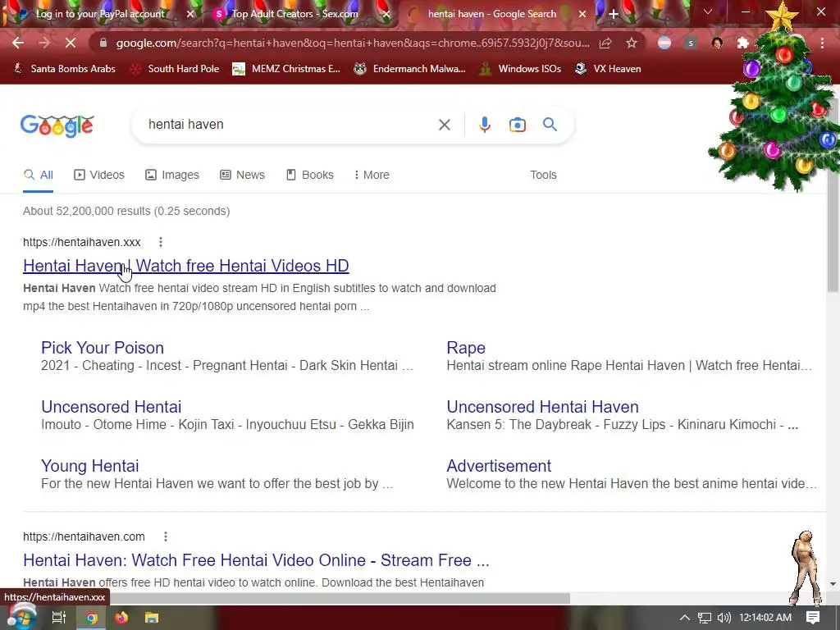
Task: Click into the Google search text field
Action: pos(290,125)
